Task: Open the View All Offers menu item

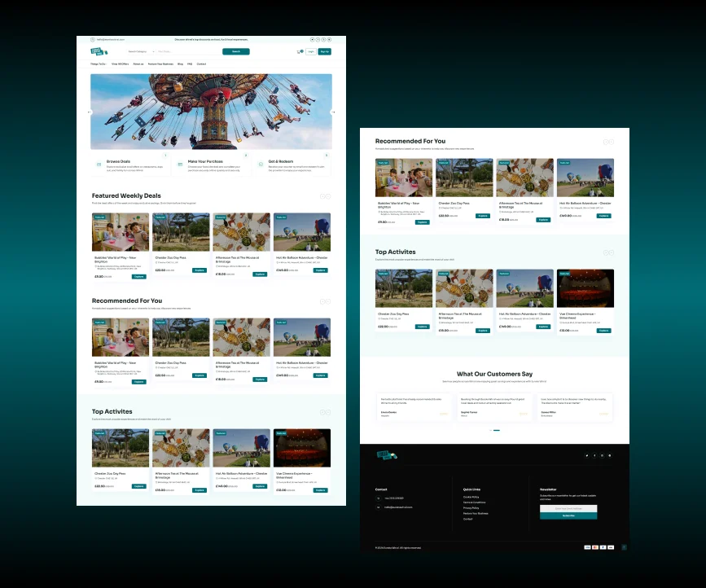Action: (x=120, y=64)
